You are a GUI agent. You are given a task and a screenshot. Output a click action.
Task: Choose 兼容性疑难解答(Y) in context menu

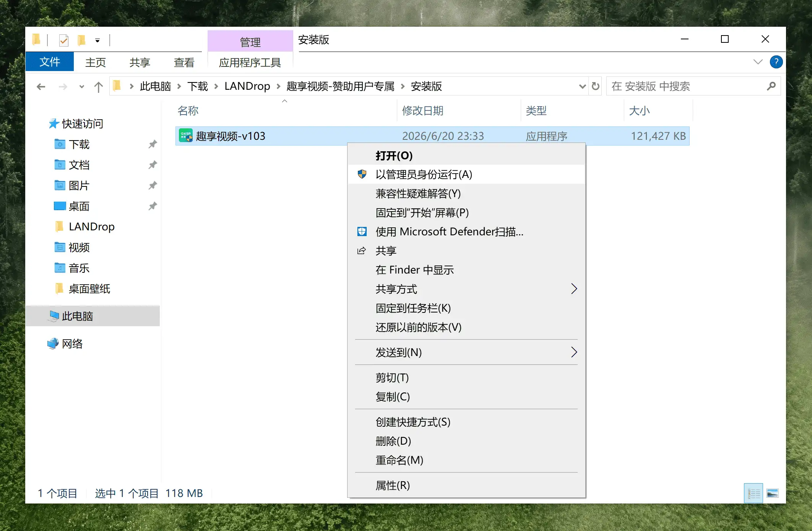(x=466, y=194)
